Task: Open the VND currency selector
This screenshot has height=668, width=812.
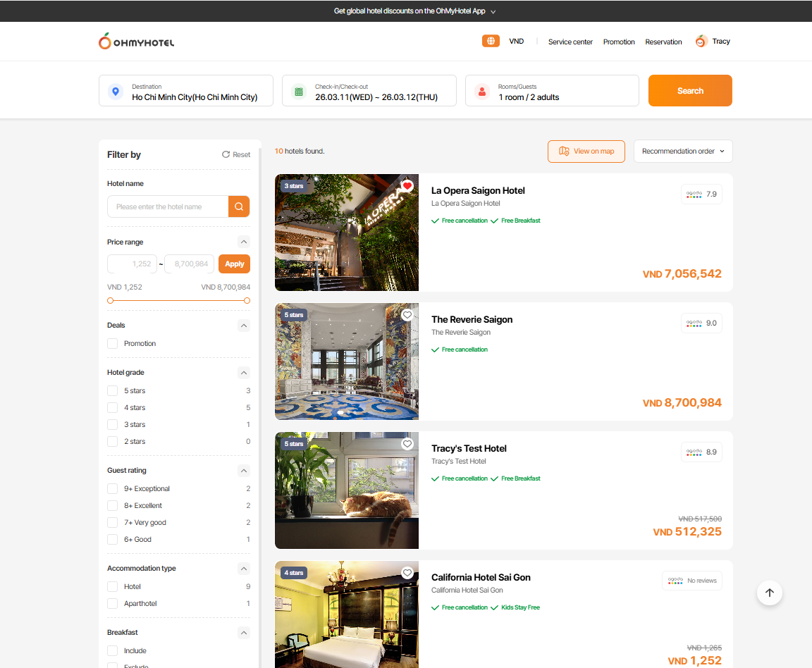Action: (x=516, y=42)
